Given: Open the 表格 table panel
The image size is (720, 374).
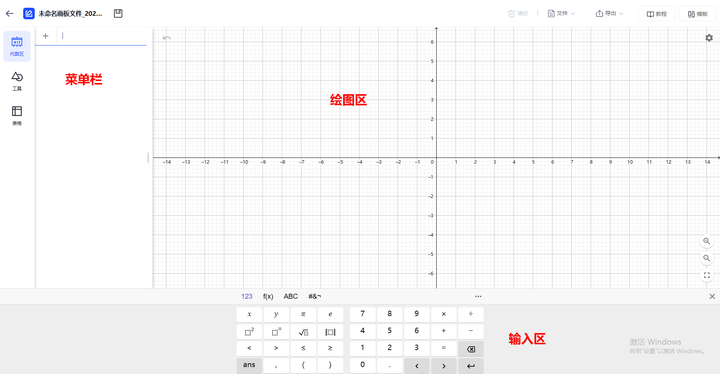Looking at the screenshot, I should pyautogui.click(x=17, y=115).
